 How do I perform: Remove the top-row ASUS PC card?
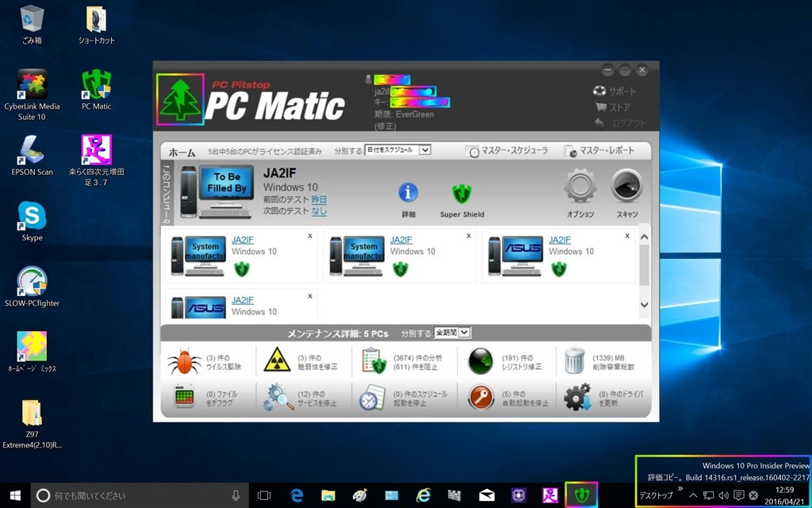coord(627,236)
